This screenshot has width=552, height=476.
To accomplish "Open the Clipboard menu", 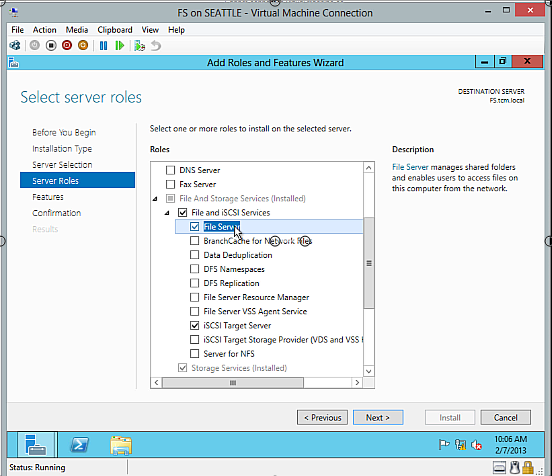I will (115, 30).
